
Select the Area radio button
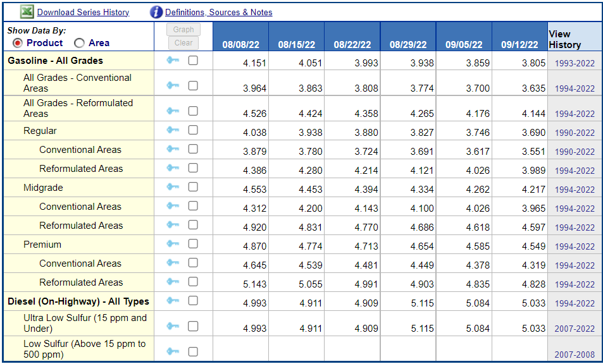point(79,43)
